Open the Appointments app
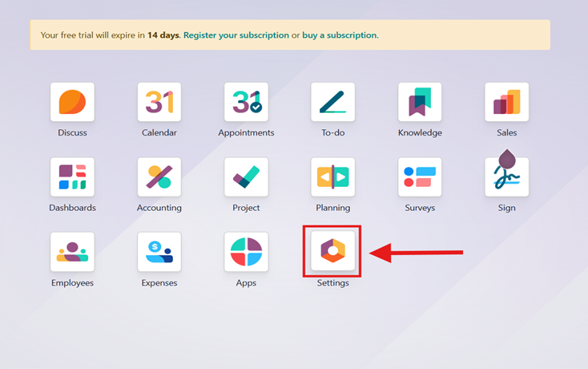The height and width of the screenshot is (369, 588). [x=246, y=102]
